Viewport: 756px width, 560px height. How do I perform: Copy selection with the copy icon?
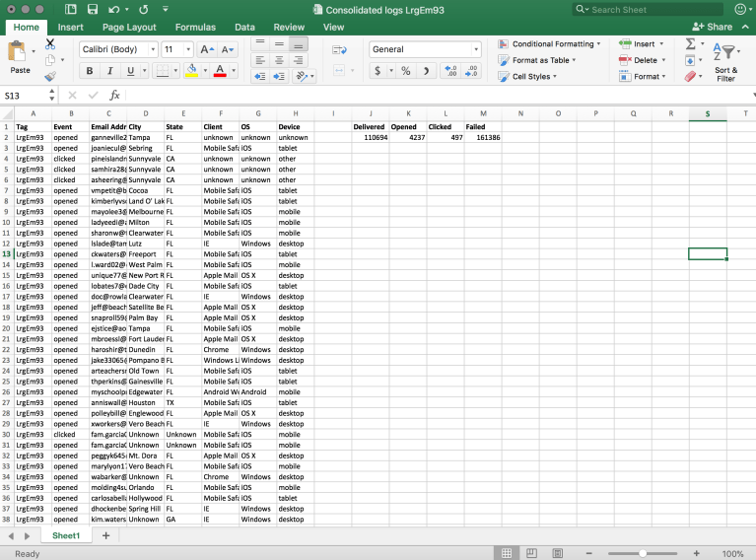coord(49,60)
